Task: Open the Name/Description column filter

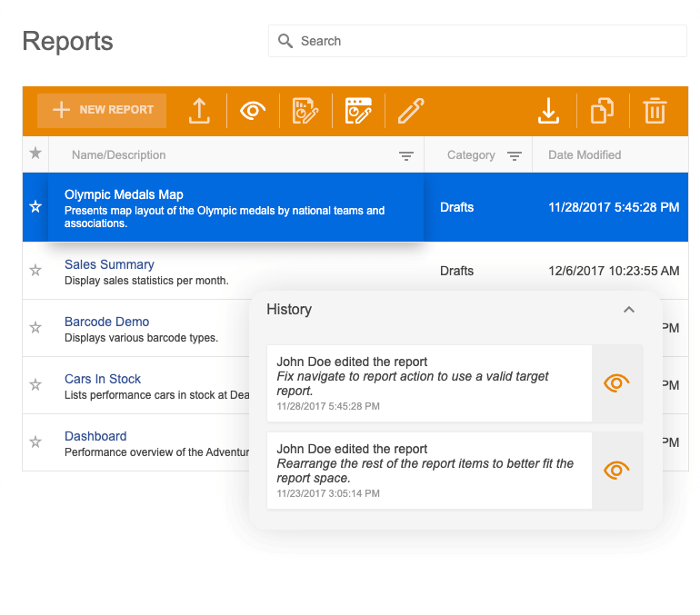Action: coord(405,155)
